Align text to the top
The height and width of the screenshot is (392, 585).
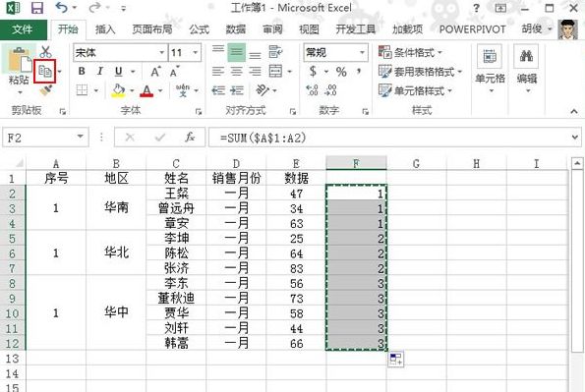pyautogui.click(x=218, y=49)
